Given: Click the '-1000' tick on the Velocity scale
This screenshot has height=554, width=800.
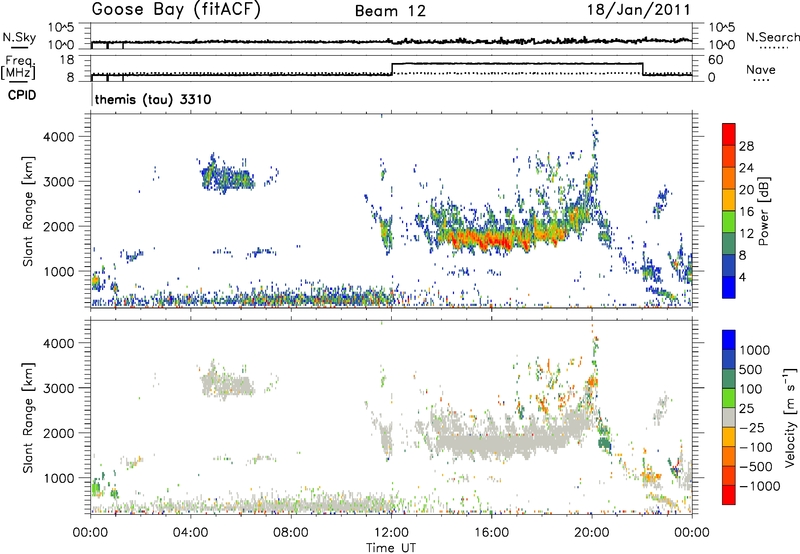Looking at the screenshot, I should click(x=759, y=486).
